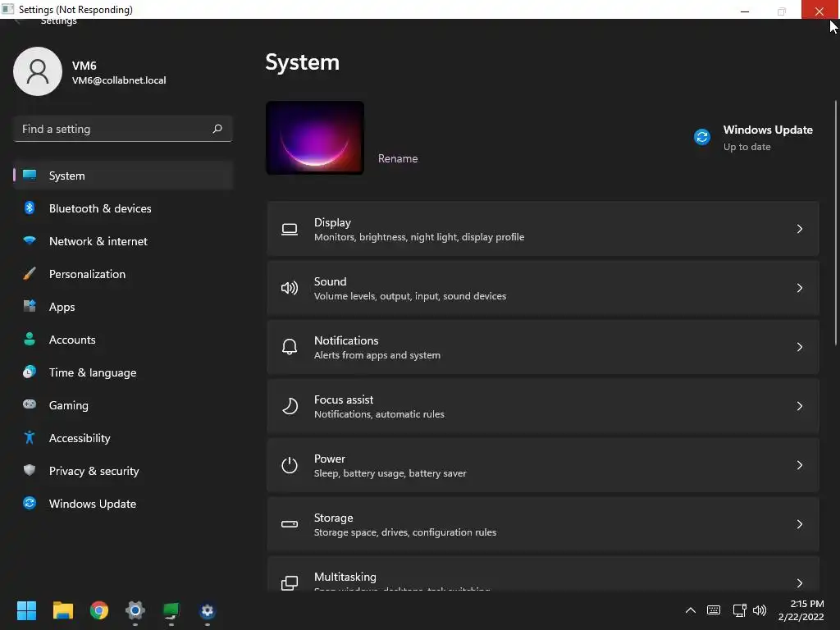Click the Display laptop icon
840x630 pixels.
point(290,230)
